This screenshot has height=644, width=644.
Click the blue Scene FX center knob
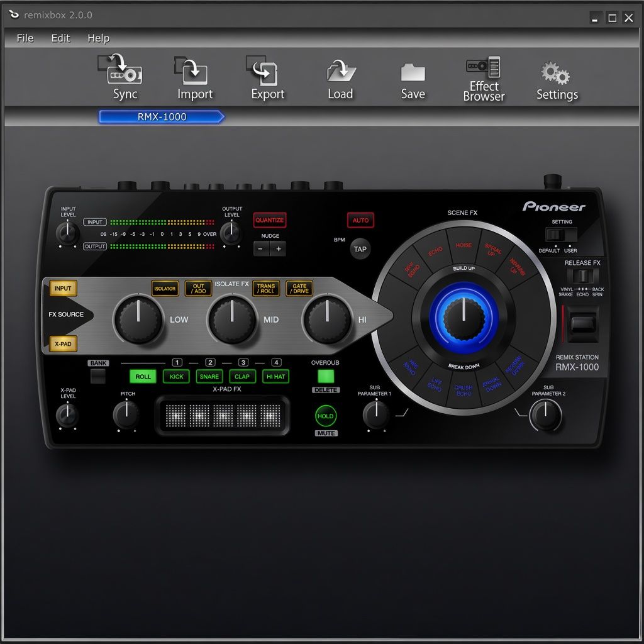[x=464, y=318]
